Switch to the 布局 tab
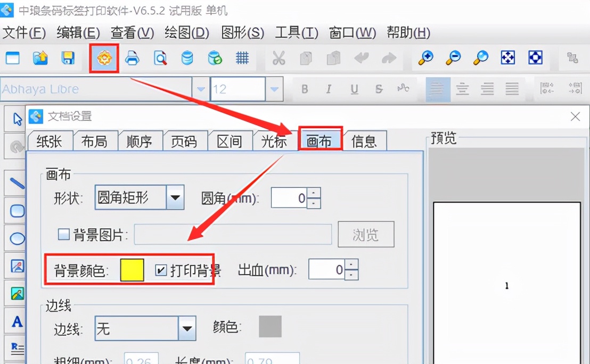 94,142
